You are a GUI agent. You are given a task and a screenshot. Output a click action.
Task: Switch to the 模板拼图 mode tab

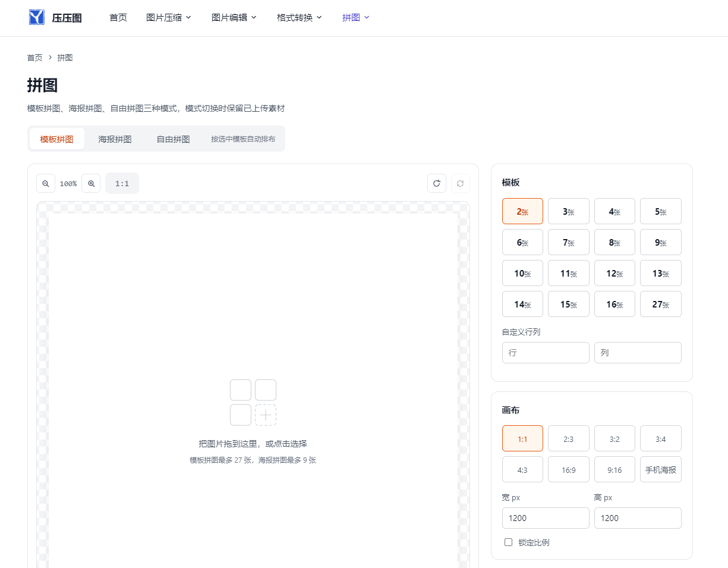tap(57, 139)
